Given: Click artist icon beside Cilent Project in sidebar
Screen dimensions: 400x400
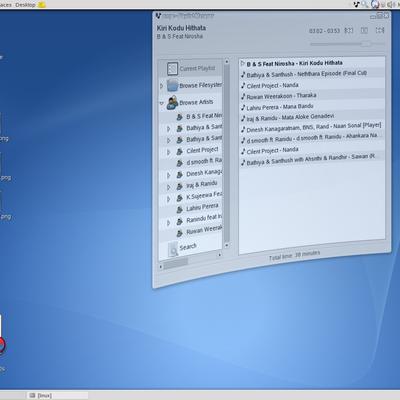Looking at the screenshot, I should point(180,152).
